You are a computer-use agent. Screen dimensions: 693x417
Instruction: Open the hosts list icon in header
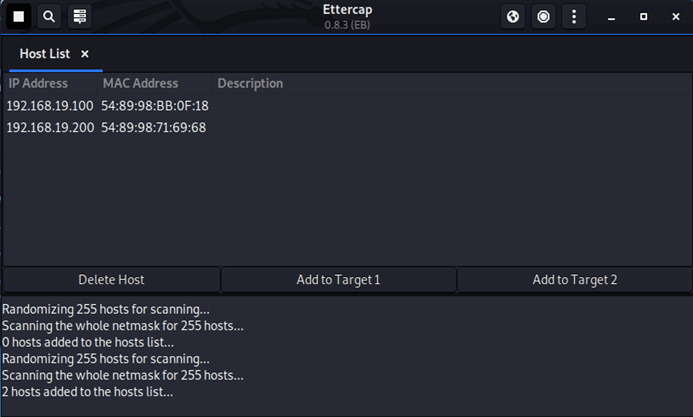point(80,17)
